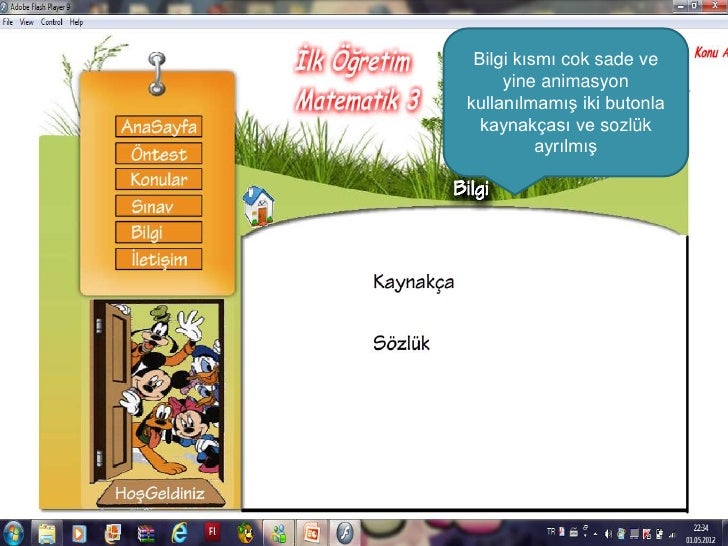
Task: Show hidden tray icons arrow
Action: pos(595,534)
